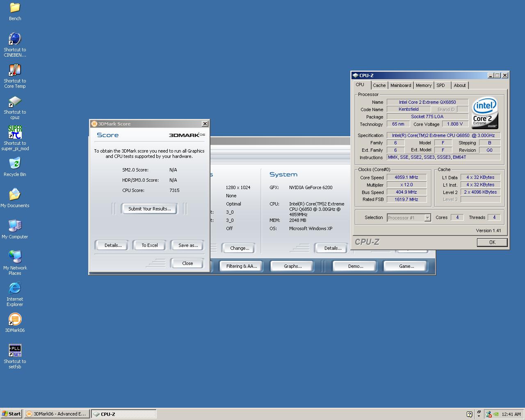Expand the Processor #1 selection dropdown
Screen dimensions: 525x420
(427, 218)
